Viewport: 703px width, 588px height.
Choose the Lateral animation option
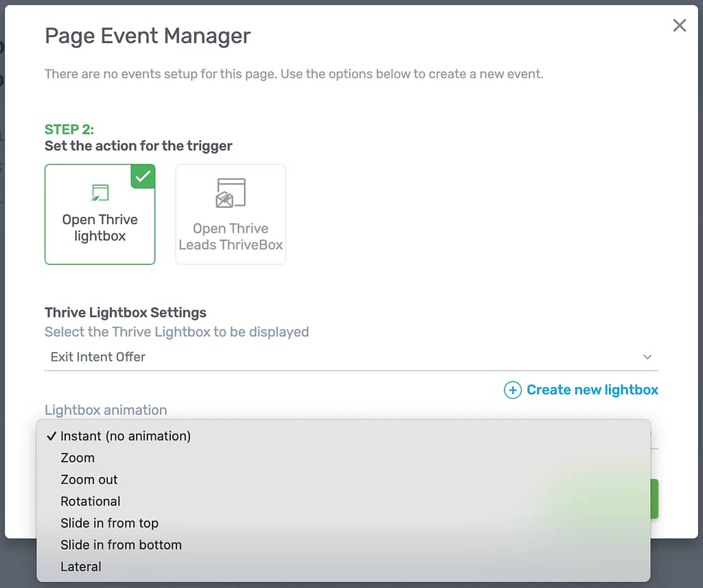click(343, 567)
